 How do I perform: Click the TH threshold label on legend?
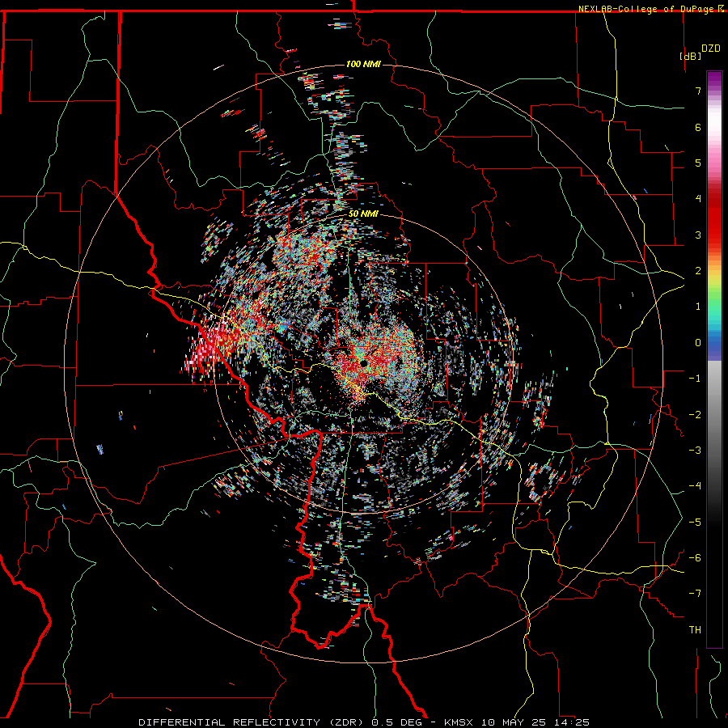coord(695,630)
